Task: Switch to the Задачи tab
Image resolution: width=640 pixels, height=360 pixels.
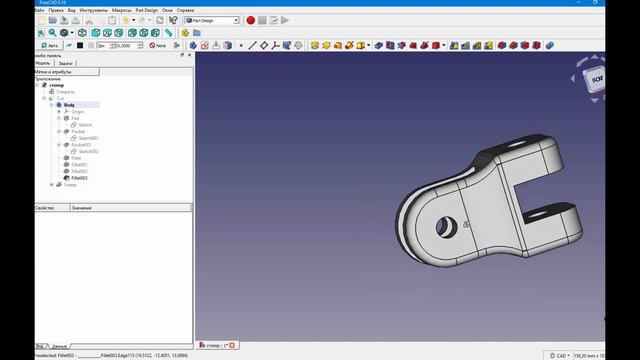Action: pyautogui.click(x=65, y=63)
